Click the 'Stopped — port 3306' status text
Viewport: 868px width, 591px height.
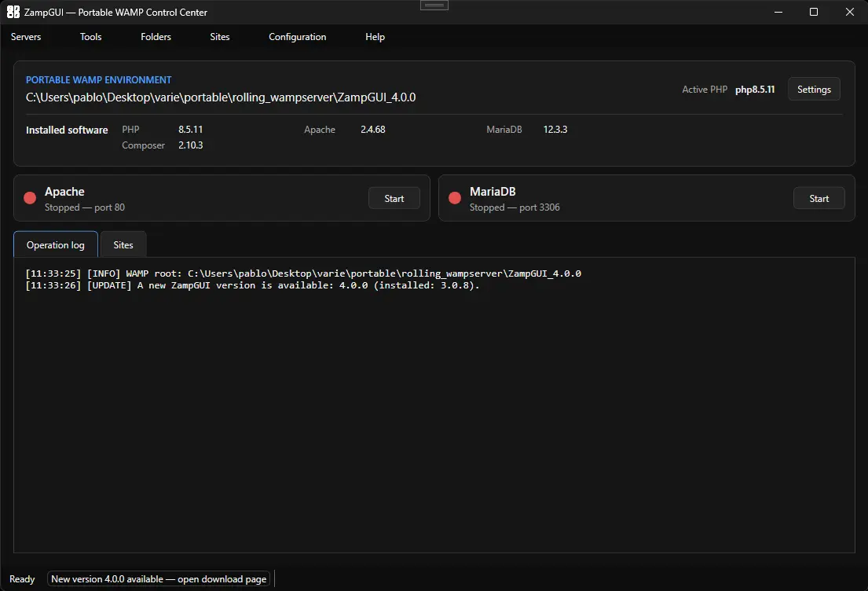515,207
